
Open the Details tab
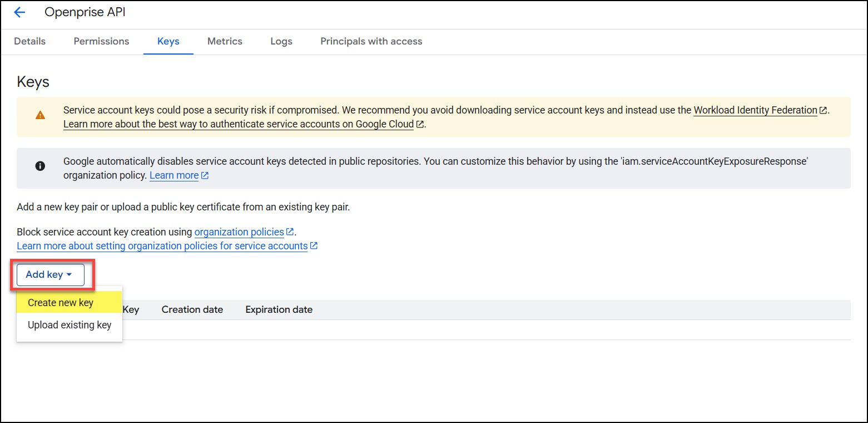tap(30, 41)
